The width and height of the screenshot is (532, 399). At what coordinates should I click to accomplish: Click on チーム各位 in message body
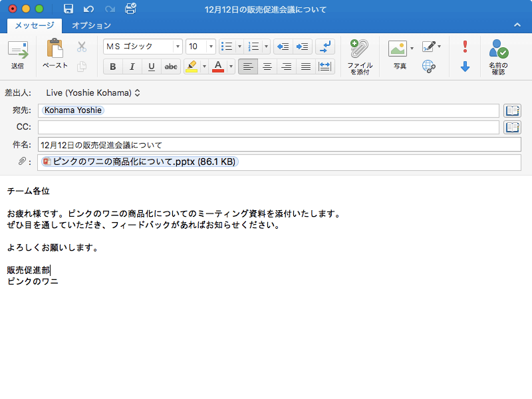pos(29,191)
